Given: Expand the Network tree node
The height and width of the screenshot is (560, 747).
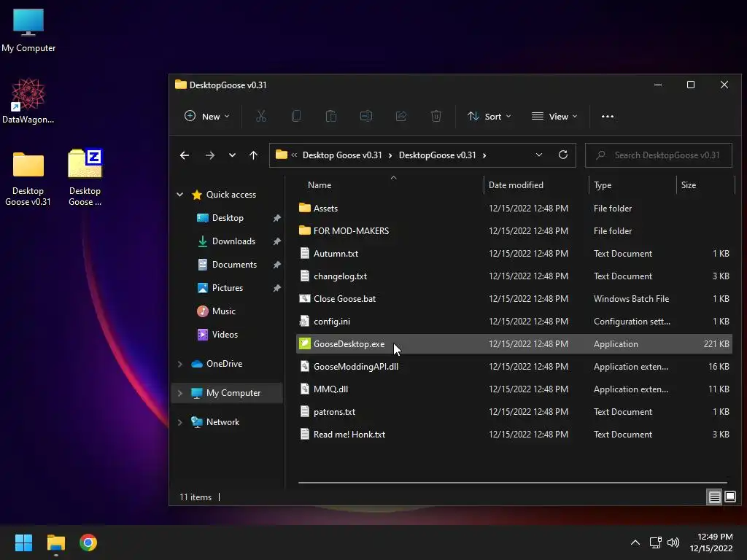Looking at the screenshot, I should coord(180,422).
